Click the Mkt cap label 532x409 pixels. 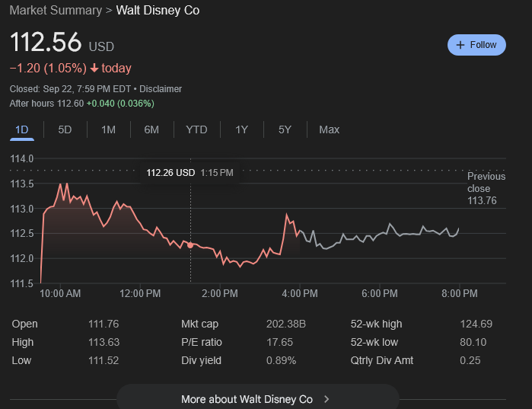(199, 324)
